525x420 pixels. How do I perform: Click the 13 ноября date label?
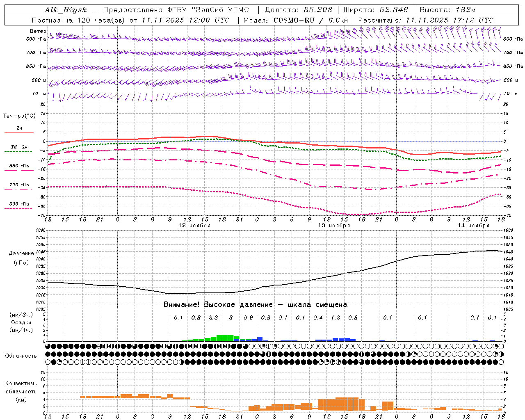click(334, 226)
